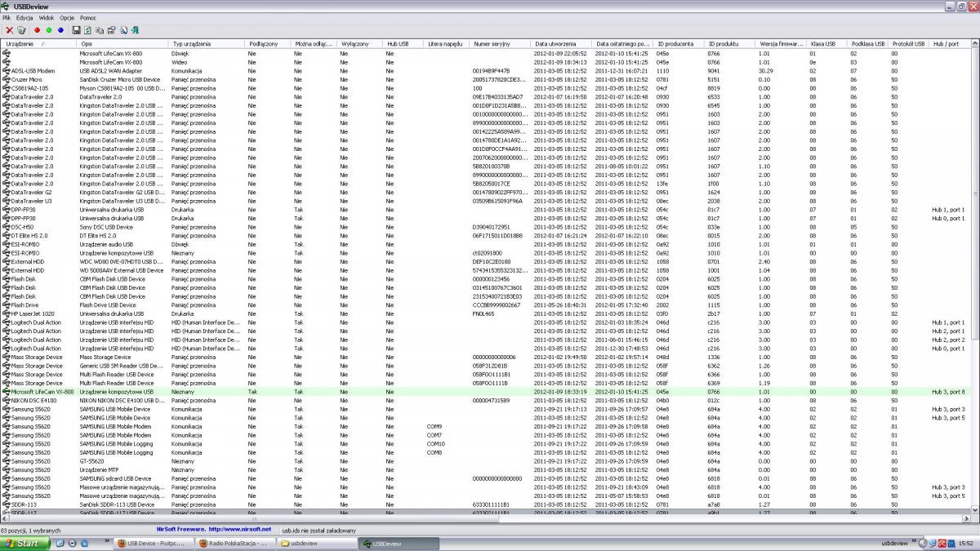Click the COM10 drive letter cell
This screenshot has height=551, width=980.
point(436,444)
